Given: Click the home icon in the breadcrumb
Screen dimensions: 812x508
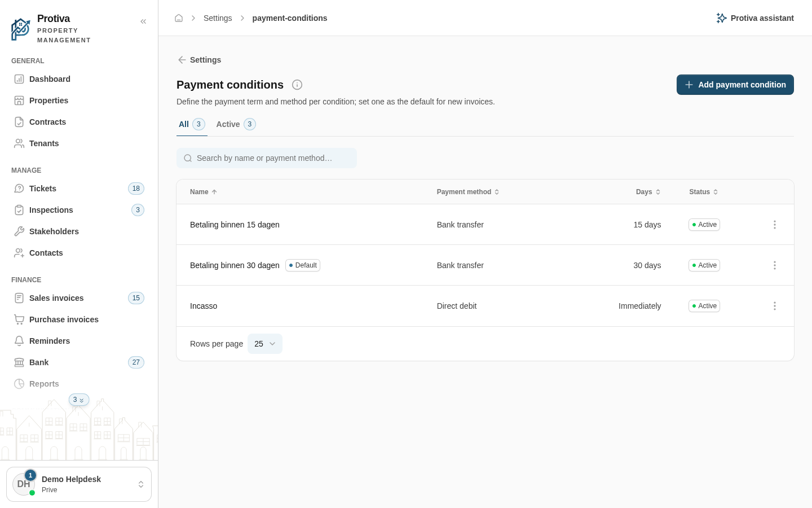Looking at the screenshot, I should click(x=179, y=18).
